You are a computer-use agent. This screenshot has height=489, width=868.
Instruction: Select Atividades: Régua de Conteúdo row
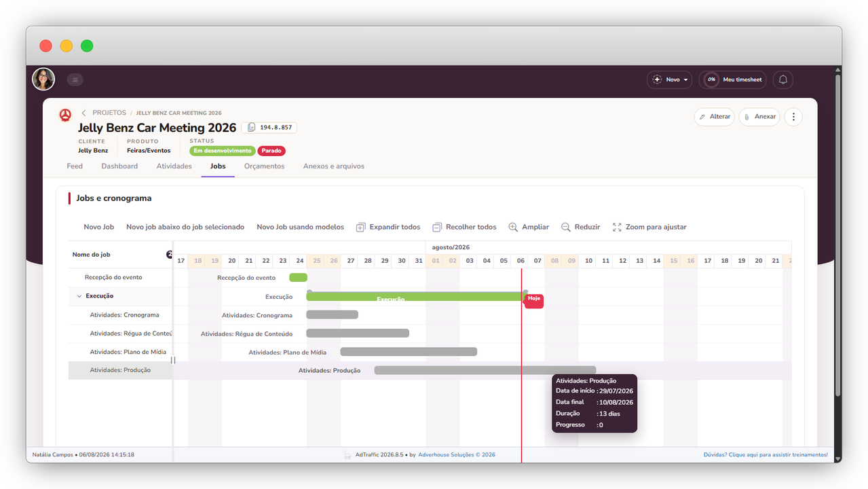[x=121, y=333]
